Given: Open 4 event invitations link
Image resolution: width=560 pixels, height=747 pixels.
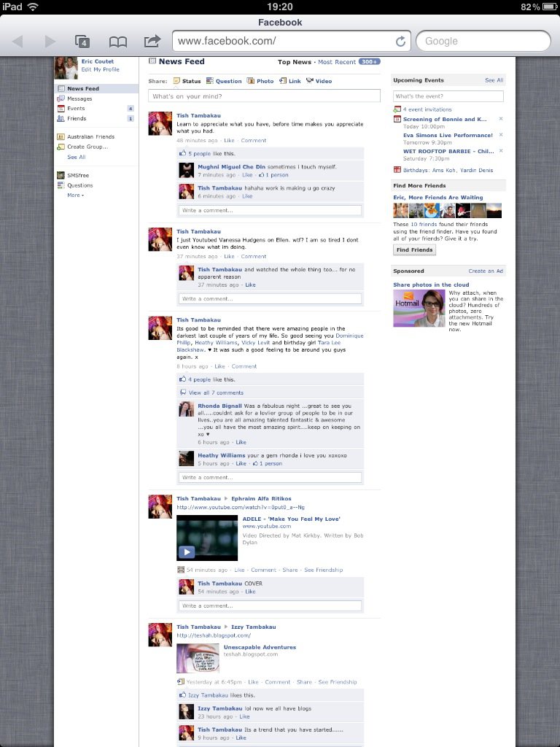Looking at the screenshot, I should click(x=427, y=109).
